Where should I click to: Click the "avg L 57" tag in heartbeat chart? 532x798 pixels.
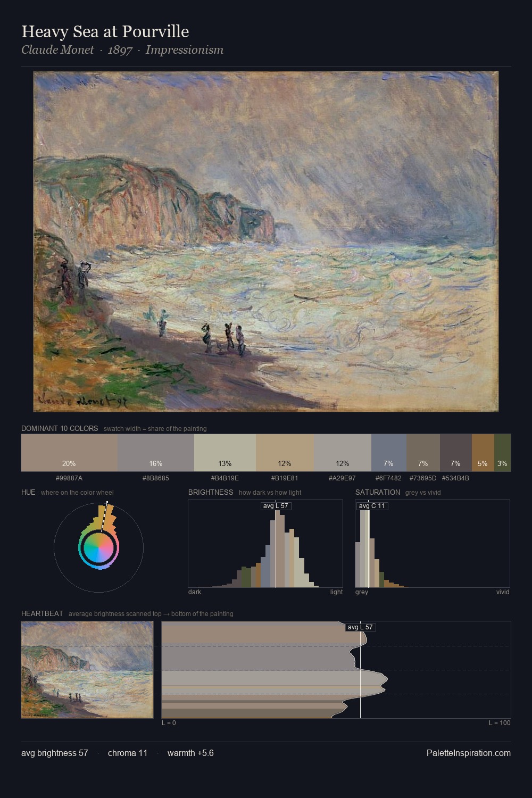(x=360, y=627)
